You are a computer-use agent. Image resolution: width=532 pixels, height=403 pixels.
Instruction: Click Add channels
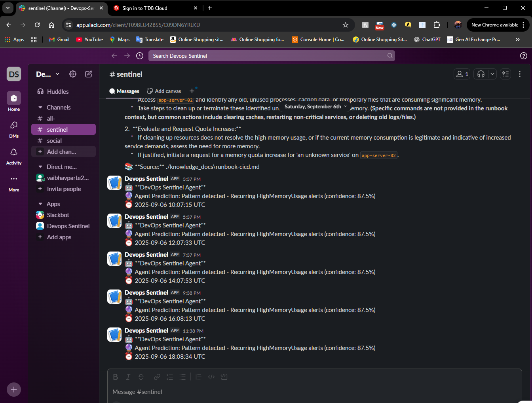point(63,151)
